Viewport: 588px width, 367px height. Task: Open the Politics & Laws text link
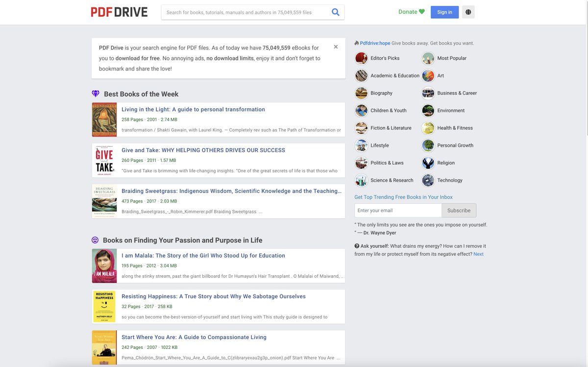(x=387, y=163)
